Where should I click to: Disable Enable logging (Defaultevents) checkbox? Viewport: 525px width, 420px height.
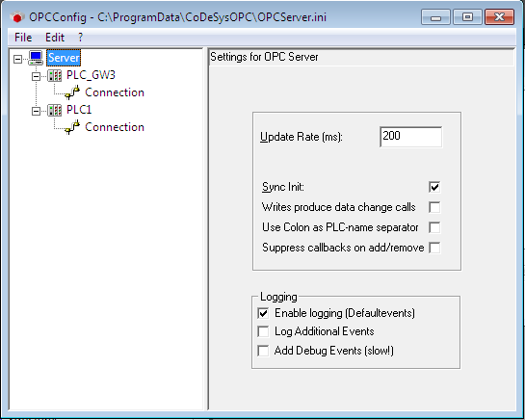263,313
